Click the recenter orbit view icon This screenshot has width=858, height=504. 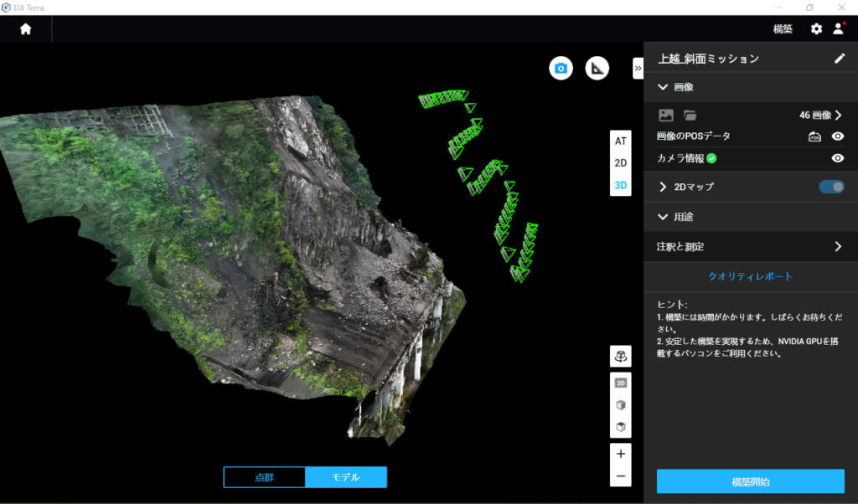pos(620,356)
